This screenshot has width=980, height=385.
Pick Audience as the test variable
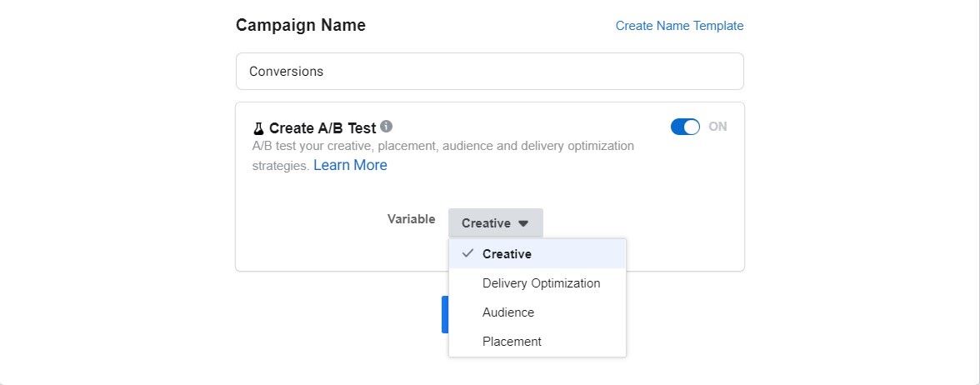pyautogui.click(x=537, y=312)
